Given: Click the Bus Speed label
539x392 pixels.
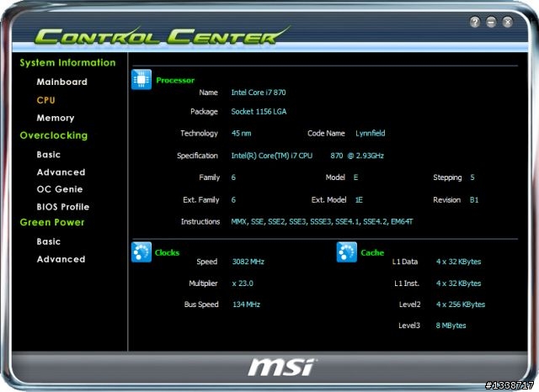Looking at the screenshot, I should tap(201, 305).
